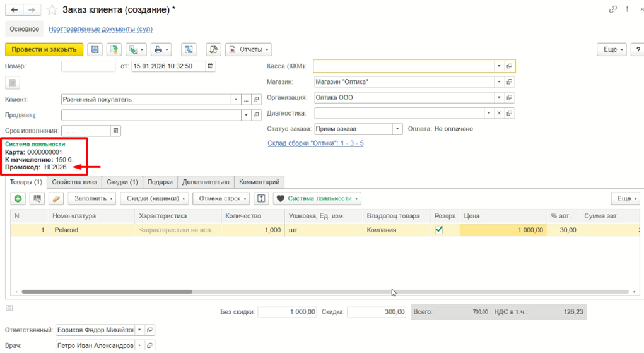Open the Ответственный record with the open icon
The image size is (644, 353).
click(x=150, y=330)
